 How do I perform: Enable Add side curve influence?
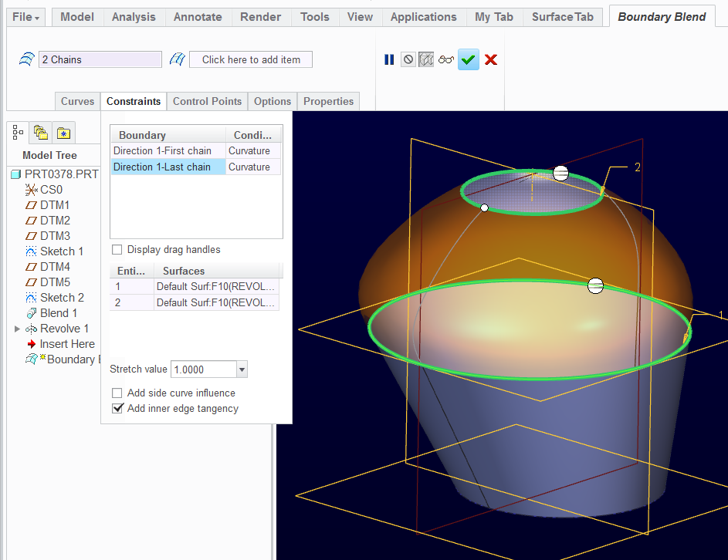point(117,393)
